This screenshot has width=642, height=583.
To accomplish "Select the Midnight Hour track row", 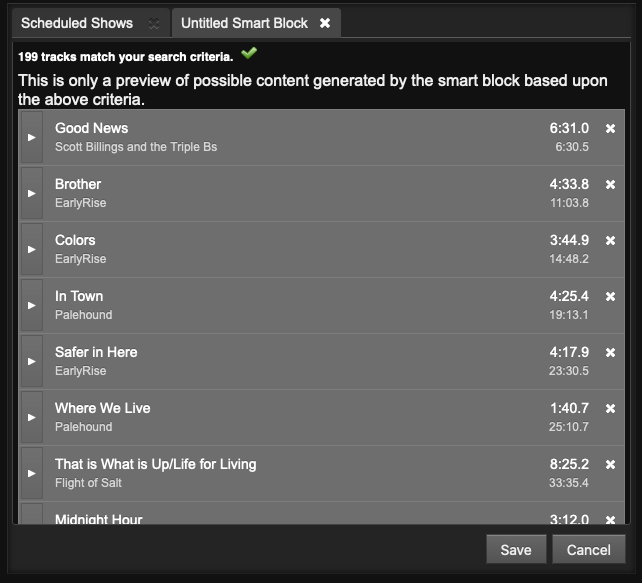I will (x=300, y=518).
